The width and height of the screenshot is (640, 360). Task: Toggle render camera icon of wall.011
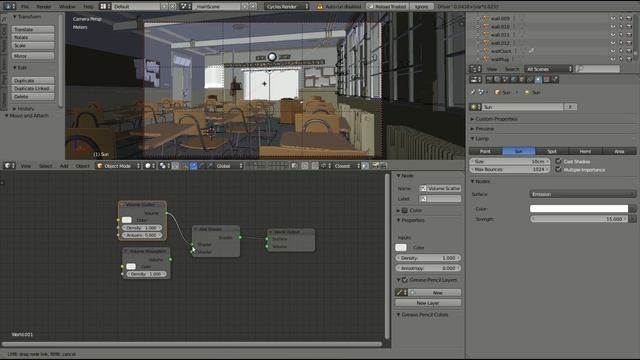(629, 35)
